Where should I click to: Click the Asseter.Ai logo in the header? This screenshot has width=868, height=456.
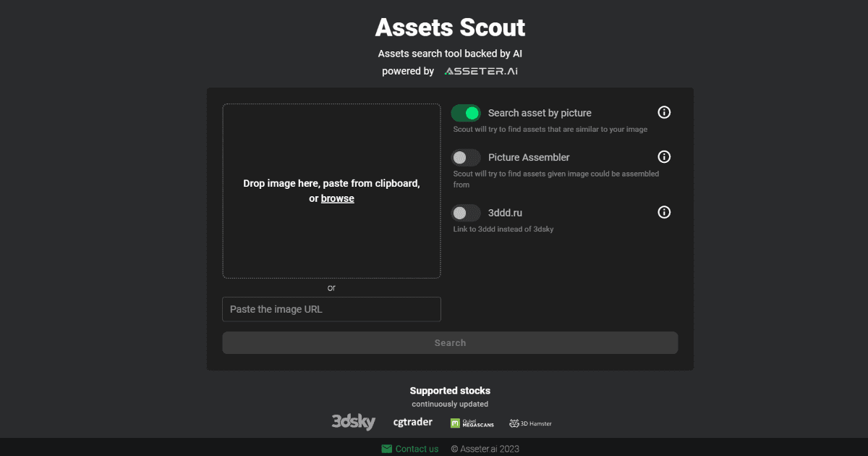point(480,70)
